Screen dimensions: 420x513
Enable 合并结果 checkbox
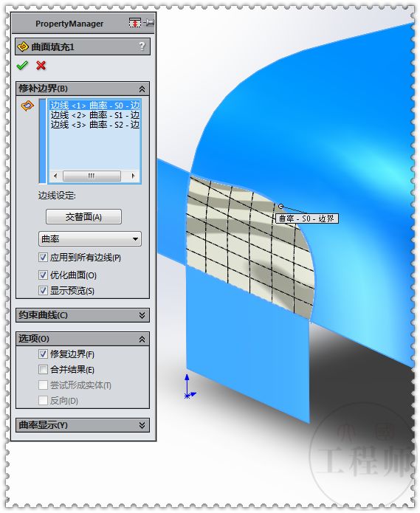point(43,369)
